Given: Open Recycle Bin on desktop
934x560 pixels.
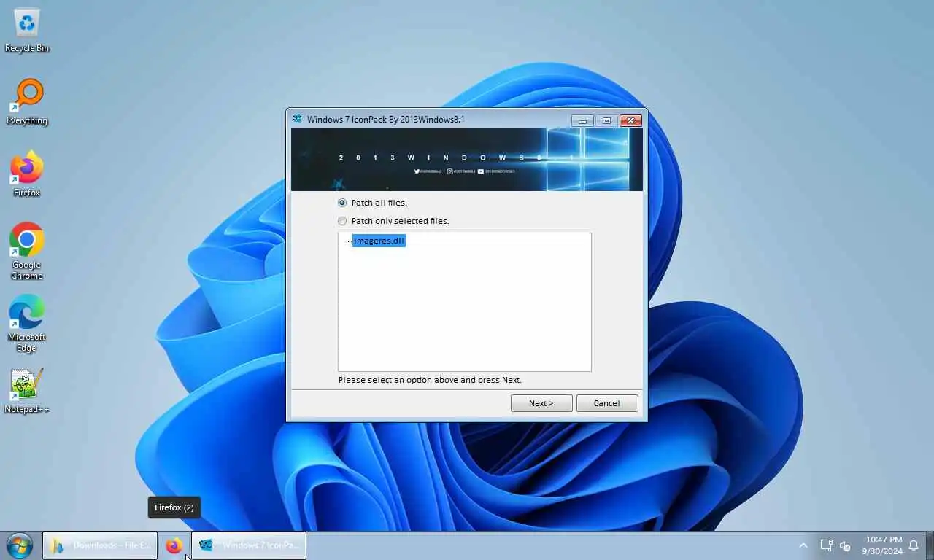Looking at the screenshot, I should tap(27, 31).
